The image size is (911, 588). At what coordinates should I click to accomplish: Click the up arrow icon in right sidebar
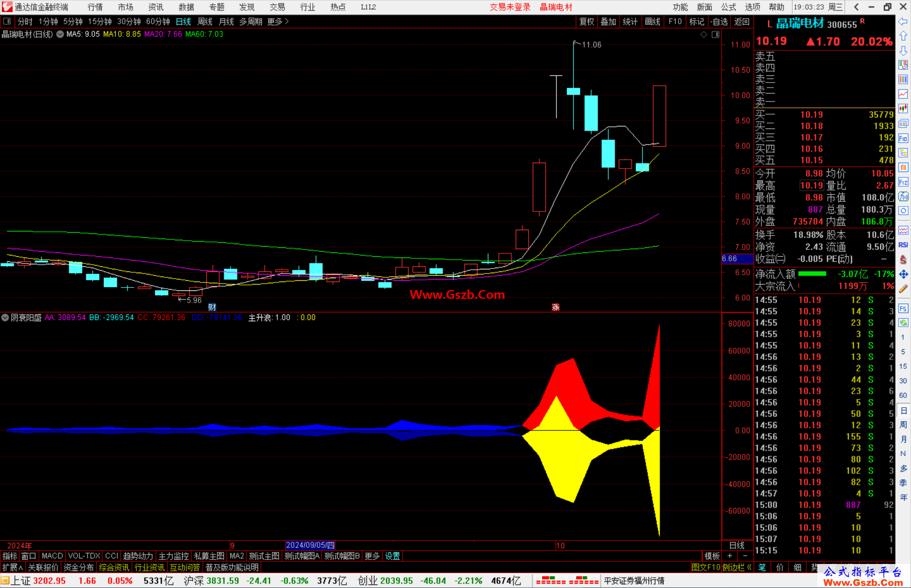click(x=903, y=36)
